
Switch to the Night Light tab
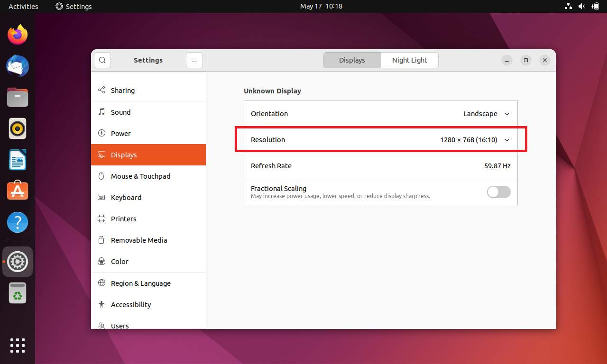pos(409,60)
